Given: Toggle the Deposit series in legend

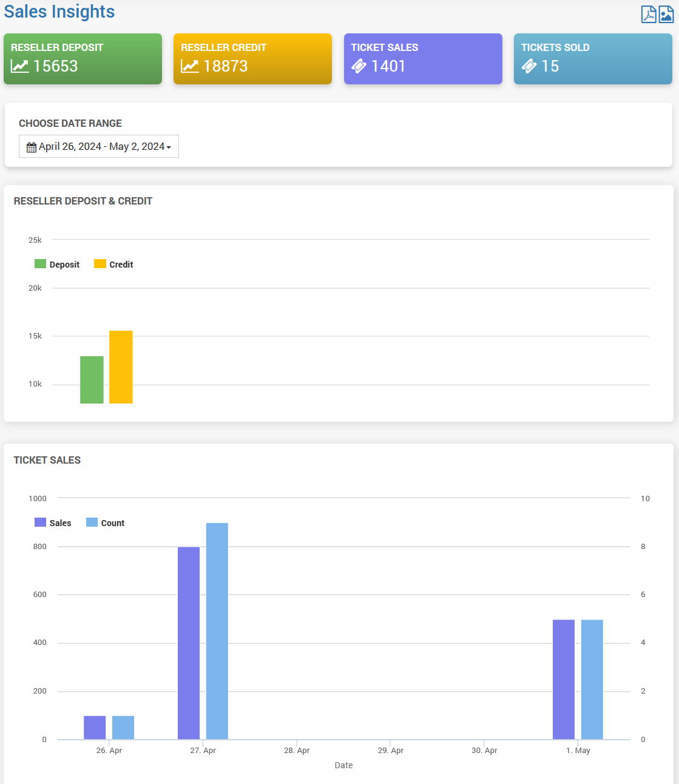Looking at the screenshot, I should (58, 265).
